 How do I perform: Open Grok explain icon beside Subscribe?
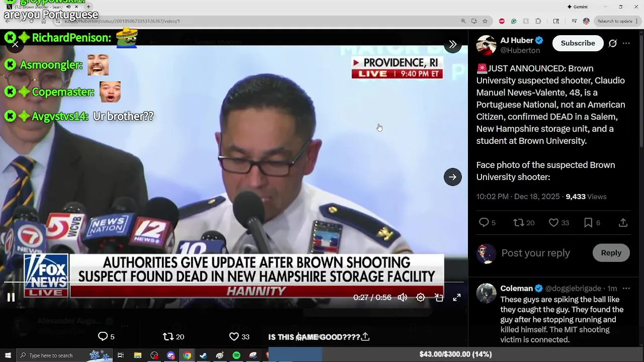tap(612, 43)
